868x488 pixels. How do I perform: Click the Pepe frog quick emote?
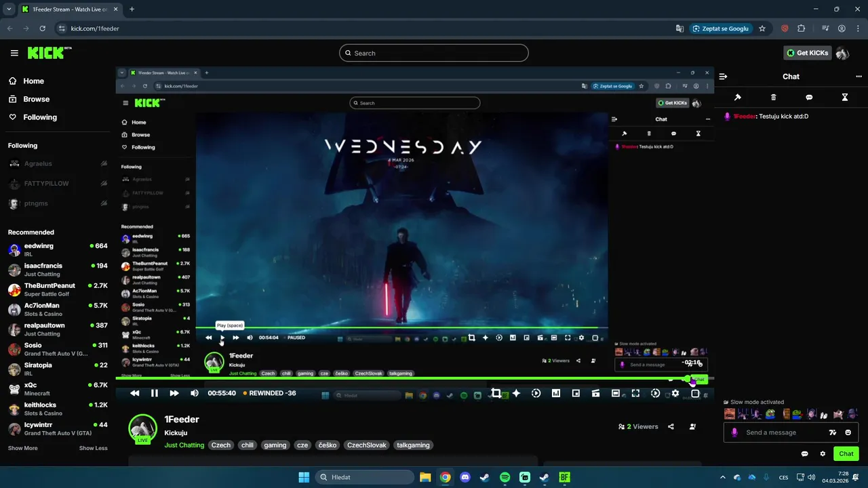(x=770, y=413)
